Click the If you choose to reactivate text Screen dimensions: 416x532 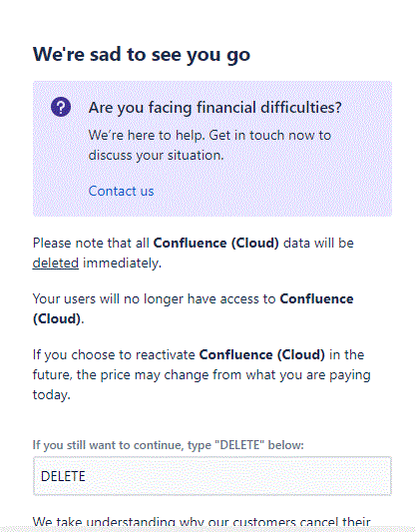click(114, 355)
